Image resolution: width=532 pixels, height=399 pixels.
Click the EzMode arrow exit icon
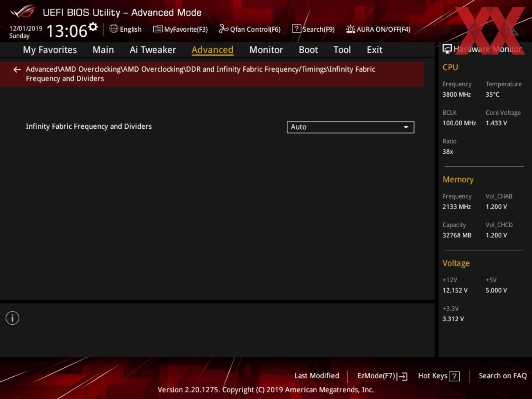402,376
